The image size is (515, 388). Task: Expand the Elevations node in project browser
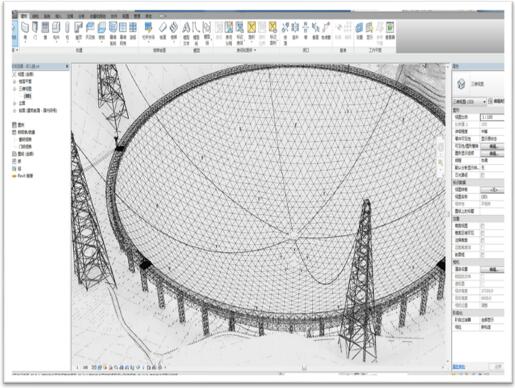tap(14, 103)
